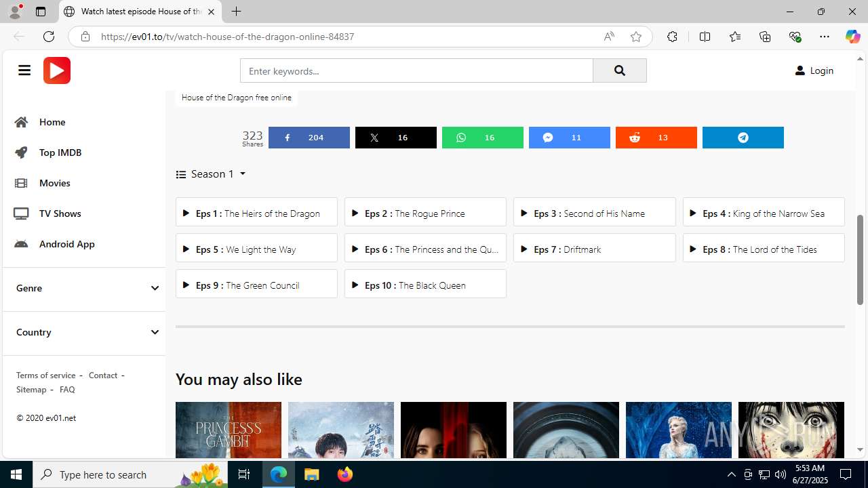Play Eps 1: The Heirs of the Dragon

(256, 212)
